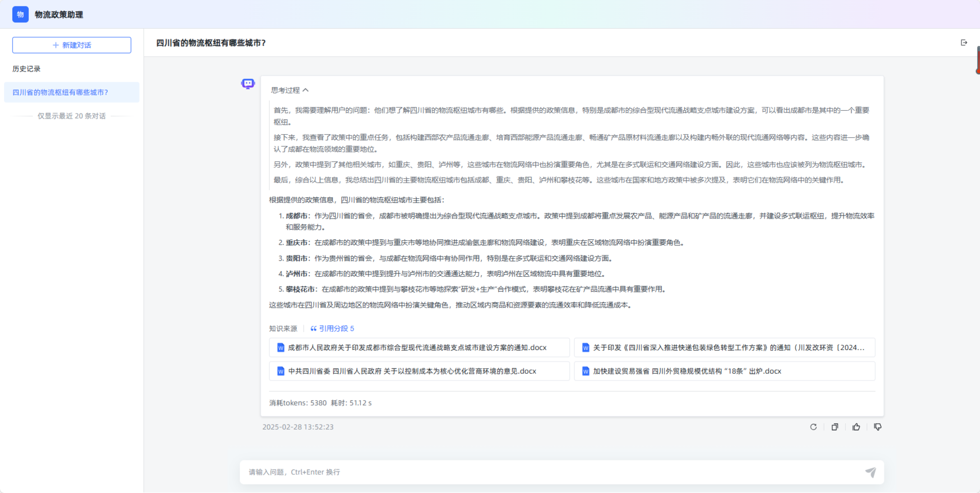Viewport: 980px width, 493px height.
Task: Open 四川外贸稳规模优结构 18条 docx
Action: pyautogui.click(x=687, y=371)
